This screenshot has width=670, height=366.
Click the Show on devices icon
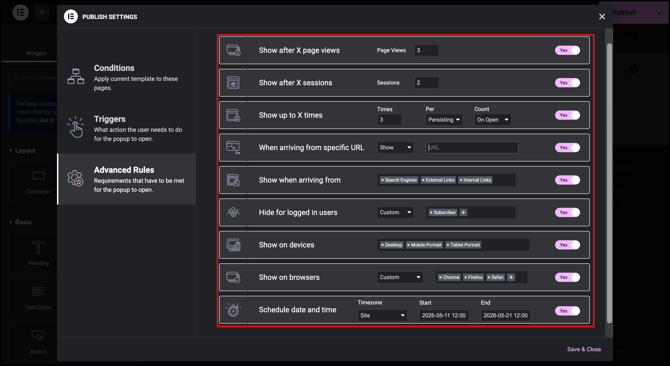[233, 245]
